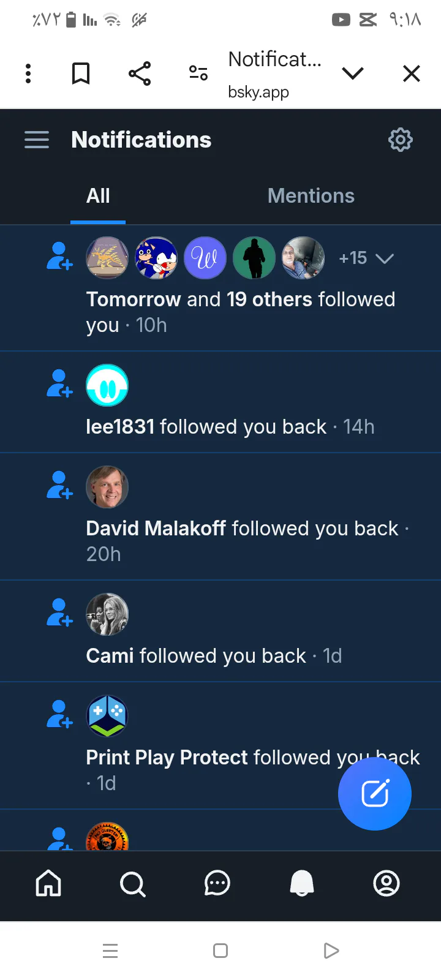This screenshot has height=980, width=441.
Task: Open notification settings gear
Action: coord(401,140)
